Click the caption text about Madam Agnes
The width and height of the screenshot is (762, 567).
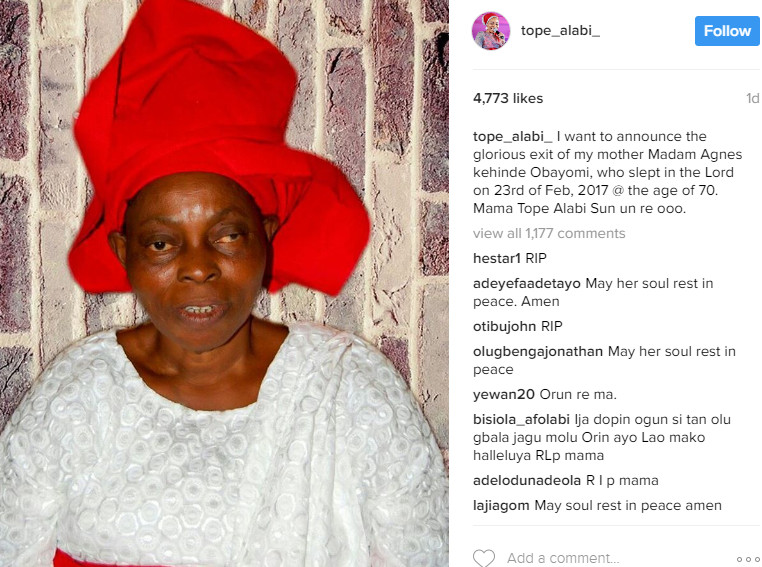pos(607,172)
